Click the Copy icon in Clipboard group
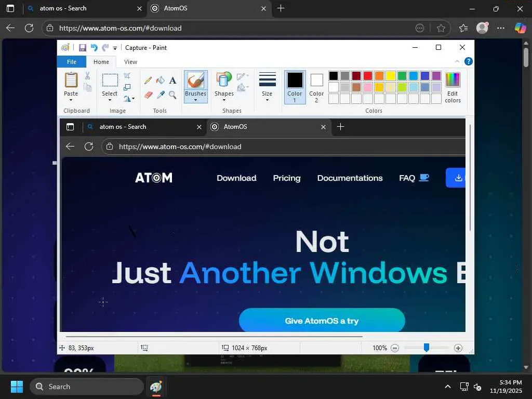 [87, 87]
